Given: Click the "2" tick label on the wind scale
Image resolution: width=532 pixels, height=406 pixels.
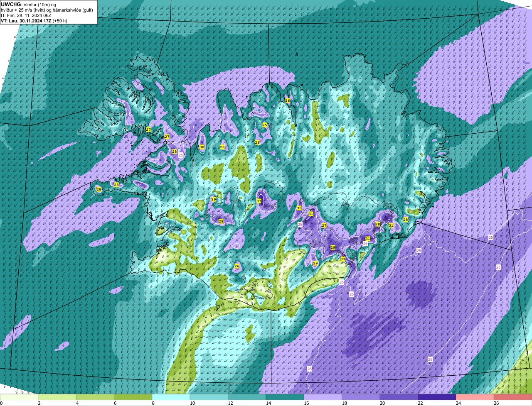Looking at the screenshot, I should tap(39, 403).
